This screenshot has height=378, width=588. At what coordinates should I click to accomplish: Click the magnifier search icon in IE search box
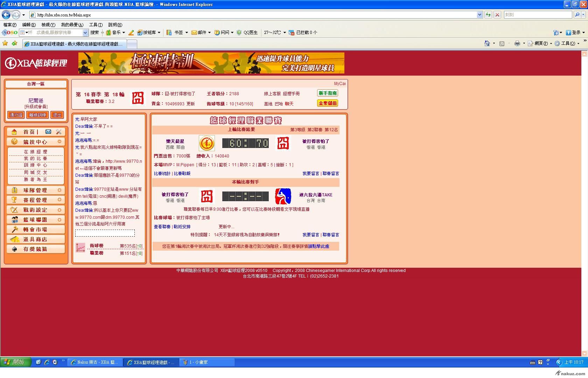point(577,15)
